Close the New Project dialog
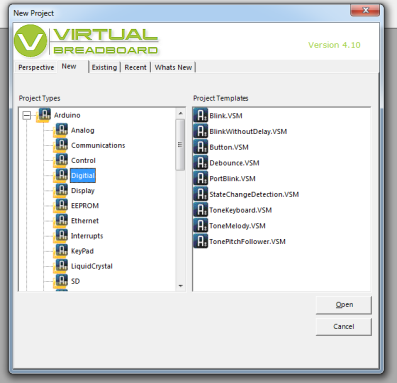The width and height of the screenshot is (397, 383). coord(365,10)
